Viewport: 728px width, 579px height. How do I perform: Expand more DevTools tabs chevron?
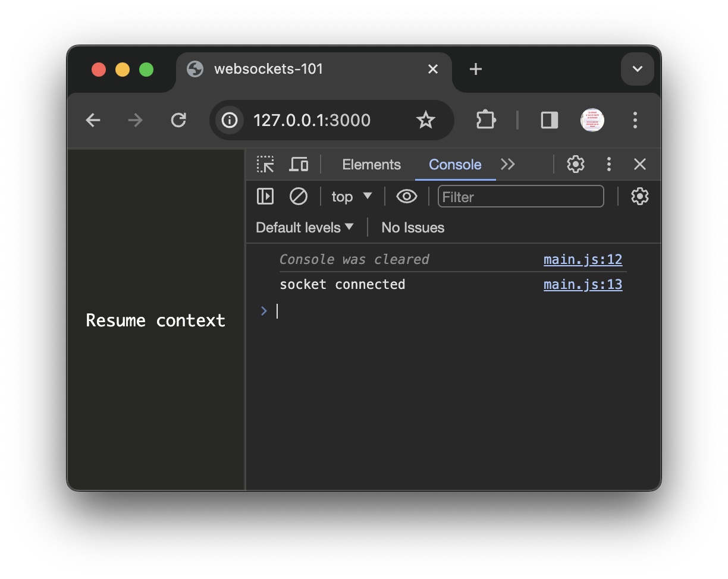(508, 164)
